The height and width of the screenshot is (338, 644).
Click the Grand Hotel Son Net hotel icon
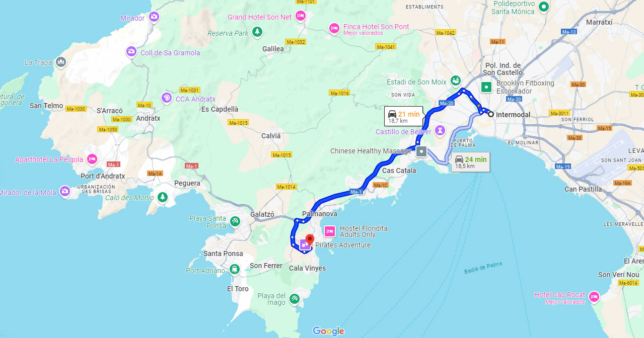(x=301, y=16)
